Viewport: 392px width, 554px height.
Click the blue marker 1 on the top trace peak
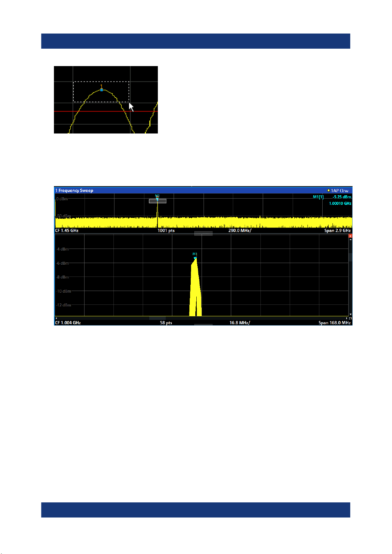102,90
